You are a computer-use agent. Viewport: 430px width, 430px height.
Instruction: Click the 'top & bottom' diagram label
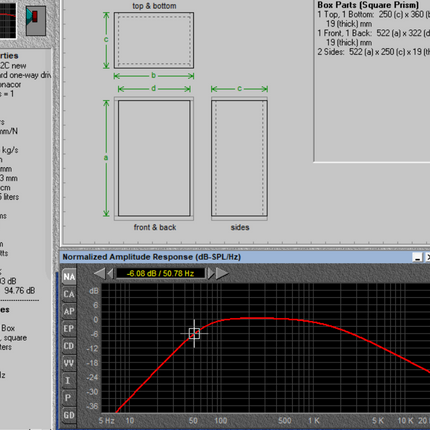click(x=154, y=6)
